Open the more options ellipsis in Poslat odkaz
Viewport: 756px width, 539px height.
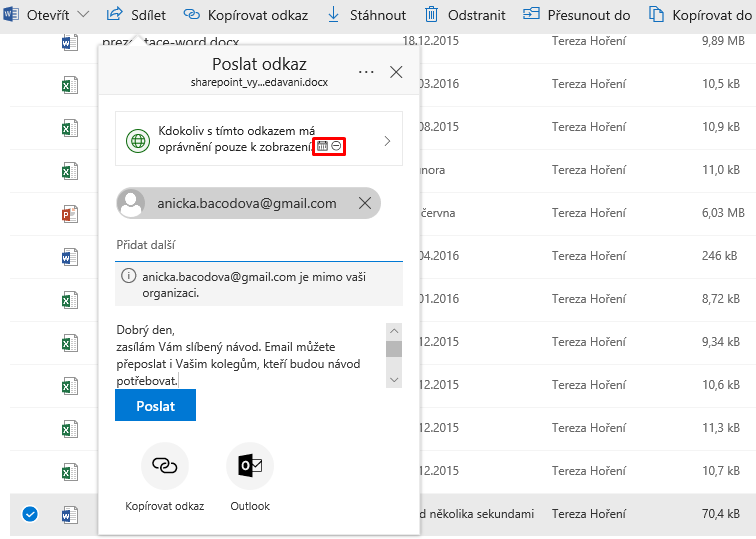[366, 72]
